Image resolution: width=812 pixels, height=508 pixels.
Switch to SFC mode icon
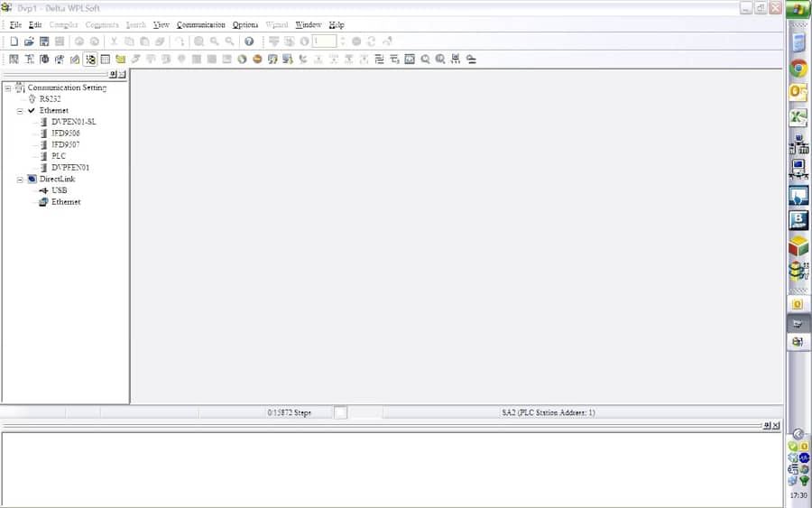[44, 59]
